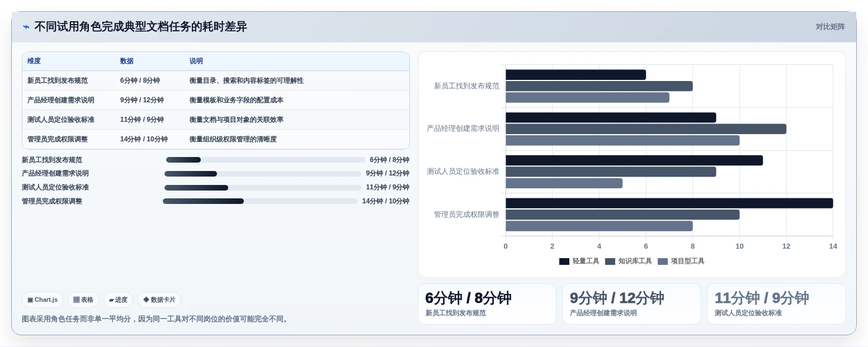Viewport: 868px width, 347px height.
Task: Click chart axis label 产品经理创建需求说明
Action: [x=463, y=129]
